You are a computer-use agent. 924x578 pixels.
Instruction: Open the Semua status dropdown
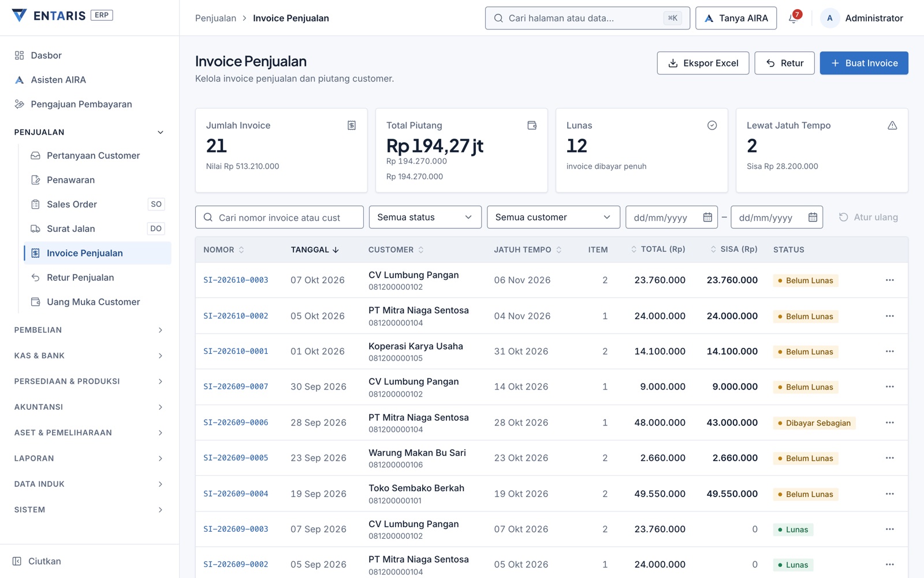pos(425,217)
